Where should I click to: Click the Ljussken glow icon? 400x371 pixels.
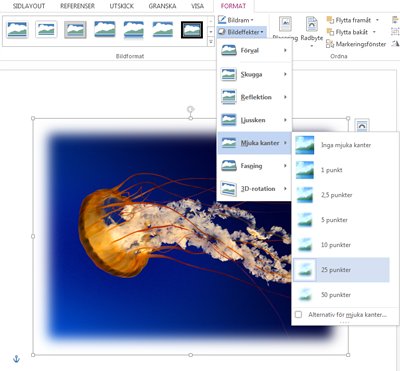[229, 120]
